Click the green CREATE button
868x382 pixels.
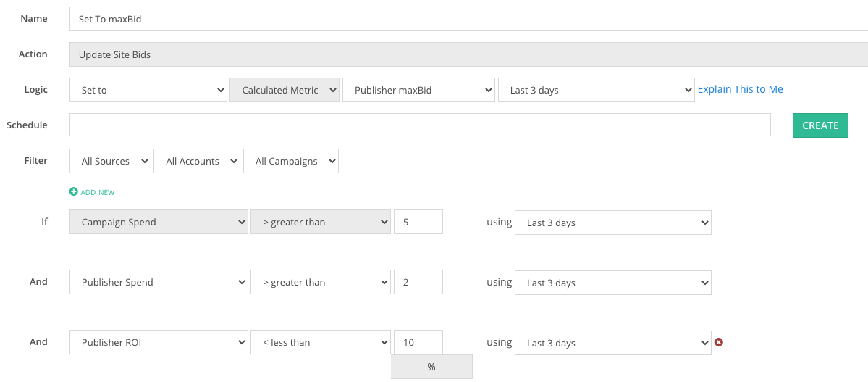tap(820, 125)
